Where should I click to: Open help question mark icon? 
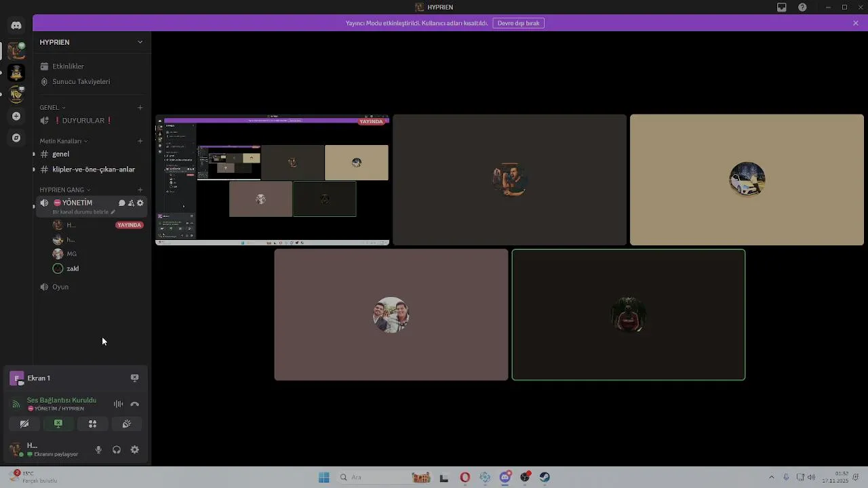[802, 7]
